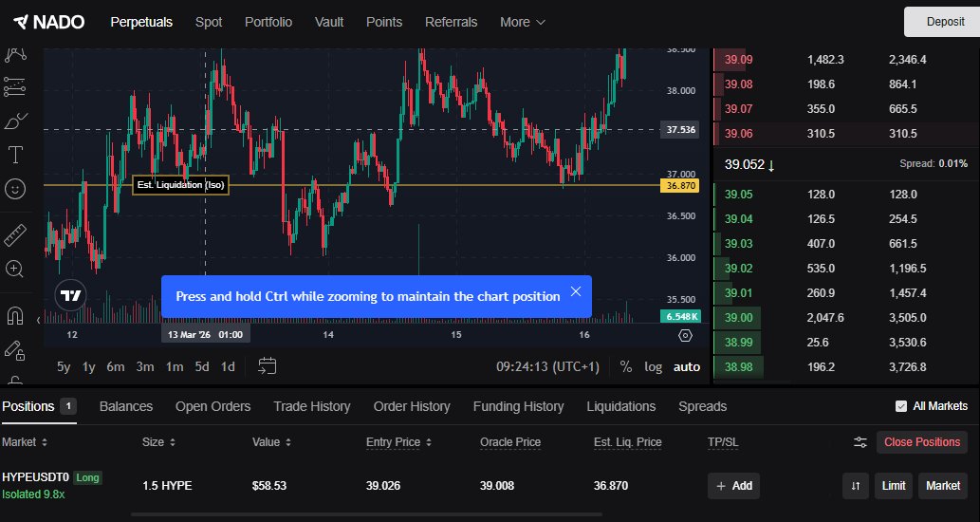Click the Deposit button
980x522 pixels.
(944, 22)
